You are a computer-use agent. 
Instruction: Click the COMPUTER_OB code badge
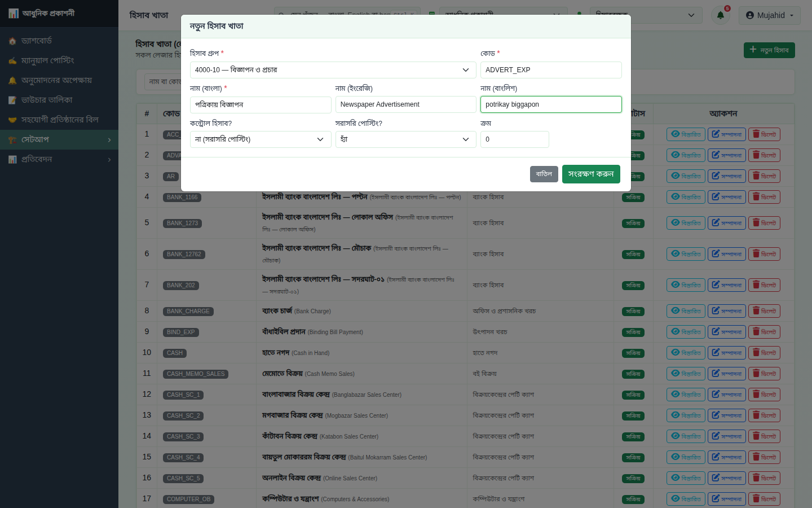(x=189, y=500)
